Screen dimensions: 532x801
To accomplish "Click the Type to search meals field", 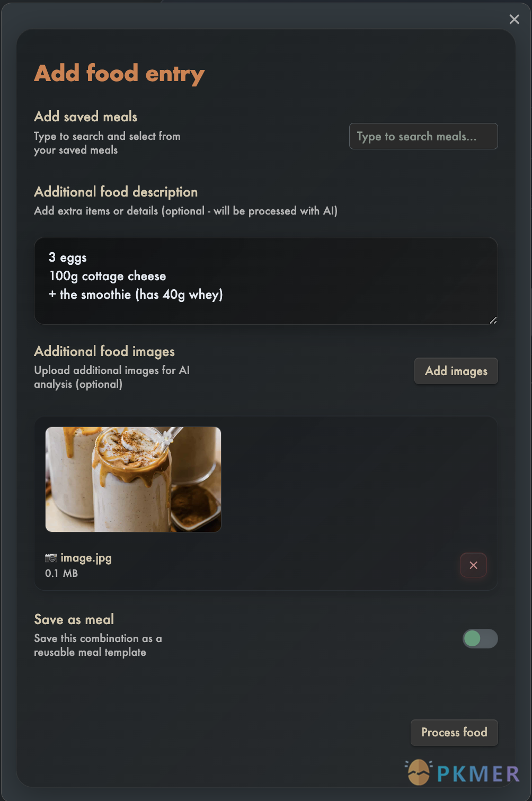I will coord(423,136).
